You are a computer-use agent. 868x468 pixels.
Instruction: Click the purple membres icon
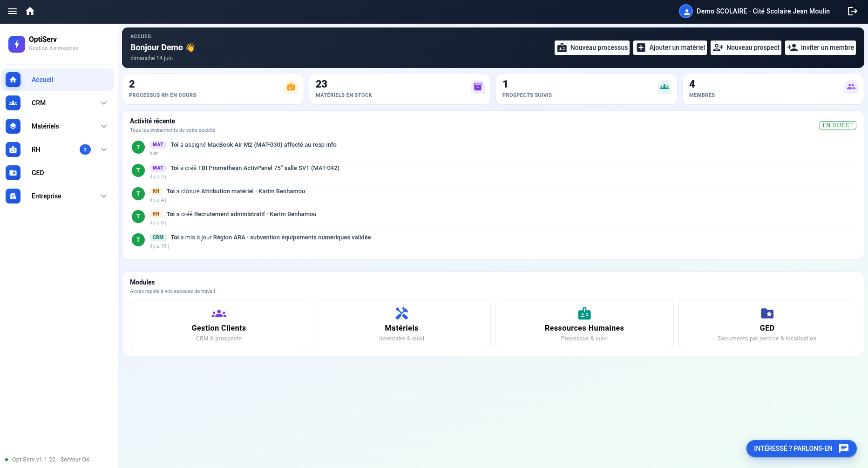[x=851, y=87]
